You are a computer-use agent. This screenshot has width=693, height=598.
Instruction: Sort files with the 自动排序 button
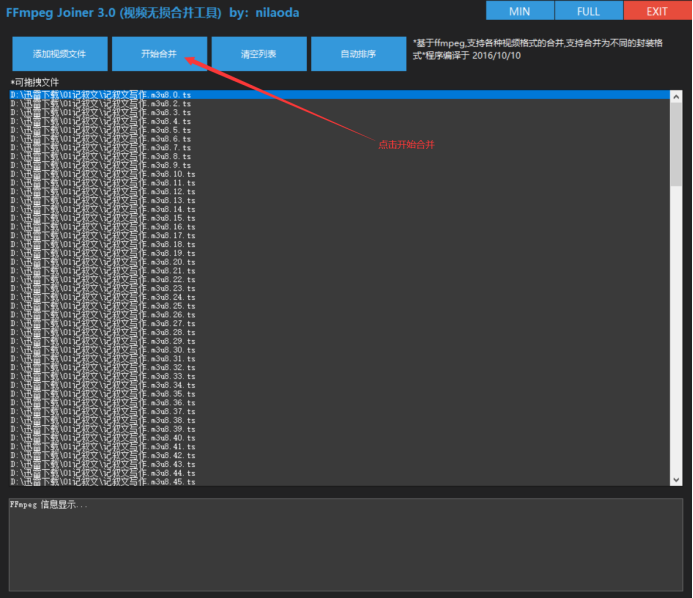pyautogui.click(x=358, y=54)
